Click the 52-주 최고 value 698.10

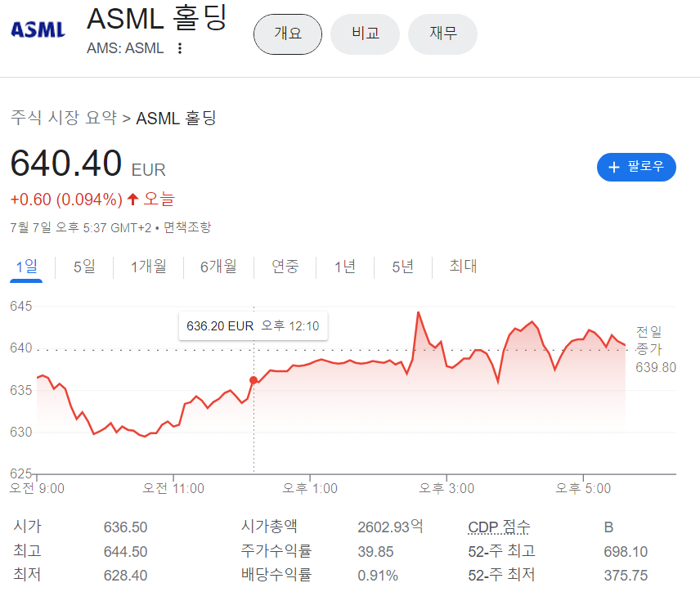point(626,552)
